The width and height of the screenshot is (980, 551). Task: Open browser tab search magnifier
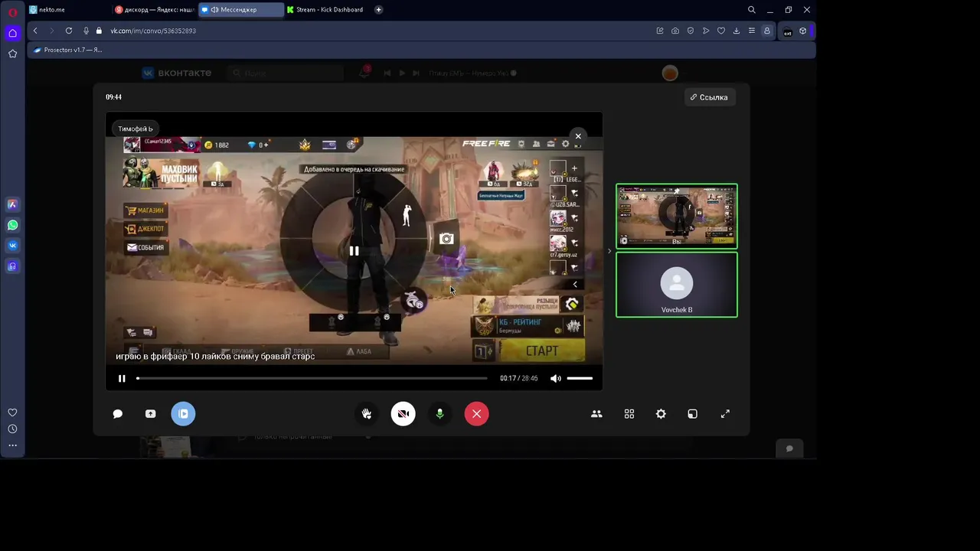click(x=752, y=10)
